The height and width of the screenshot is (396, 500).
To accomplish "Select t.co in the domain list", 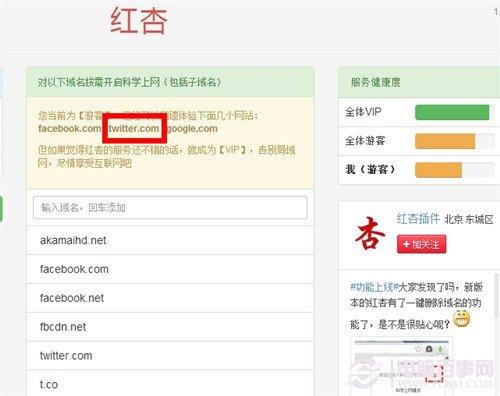I will pos(170,384).
